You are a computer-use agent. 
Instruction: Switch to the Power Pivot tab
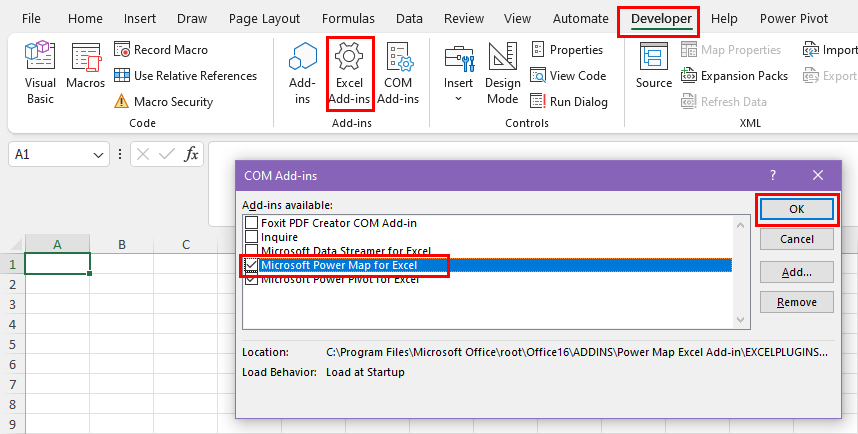[x=793, y=19]
